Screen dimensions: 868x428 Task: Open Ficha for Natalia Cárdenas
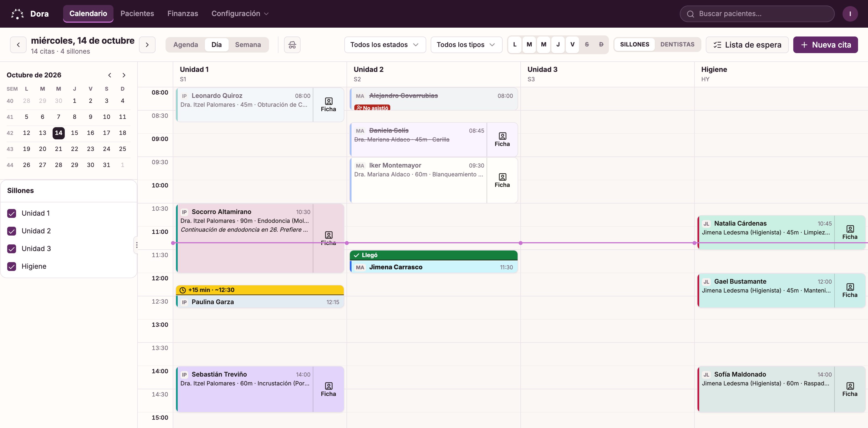click(850, 233)
